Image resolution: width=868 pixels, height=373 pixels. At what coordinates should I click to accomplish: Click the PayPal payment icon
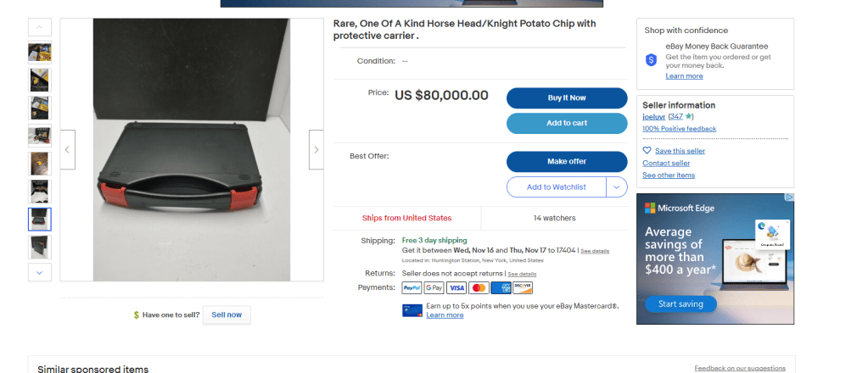[x=412, y=288]
